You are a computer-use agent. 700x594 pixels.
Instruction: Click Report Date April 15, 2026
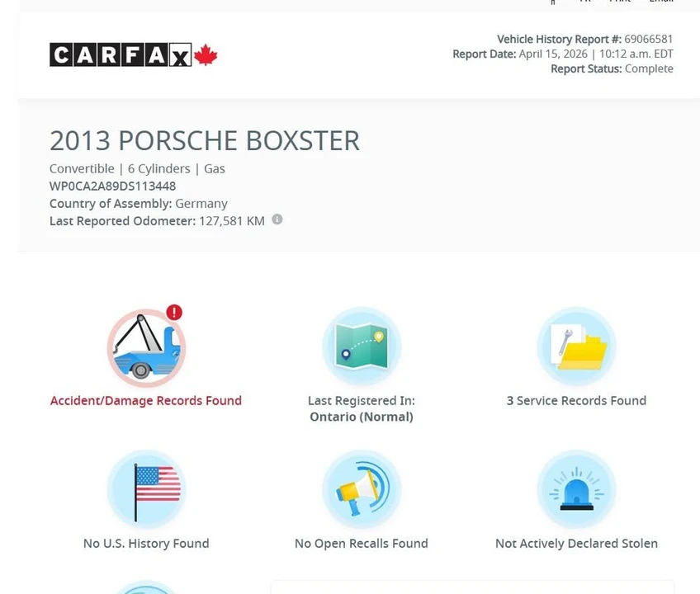point(562,54)
